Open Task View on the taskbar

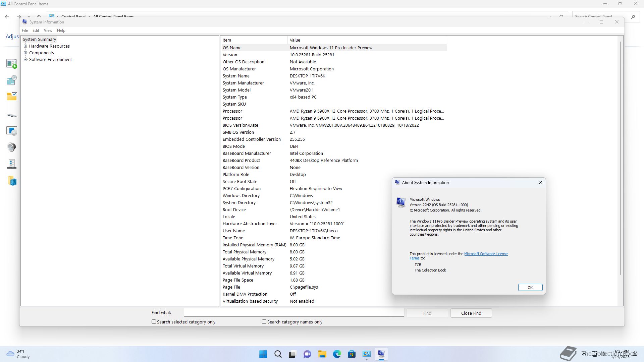pos(292,354)
